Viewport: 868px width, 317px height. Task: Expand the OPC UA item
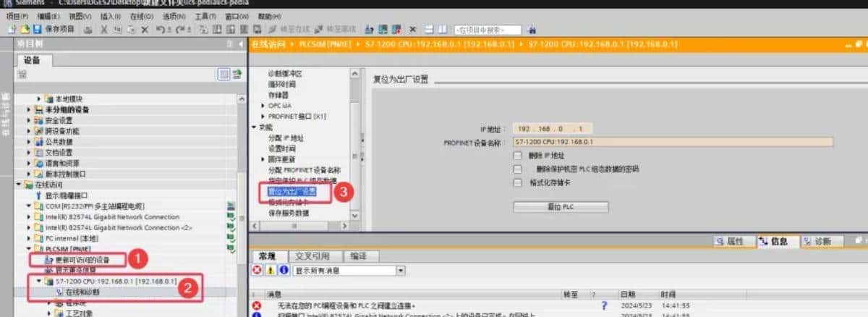tap(263, 106)
